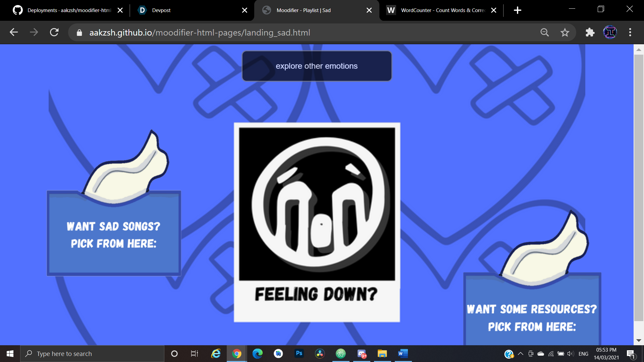Show hidden system tray icons
The width and height of the screenshot is (644, 362).
click(521, 354)
